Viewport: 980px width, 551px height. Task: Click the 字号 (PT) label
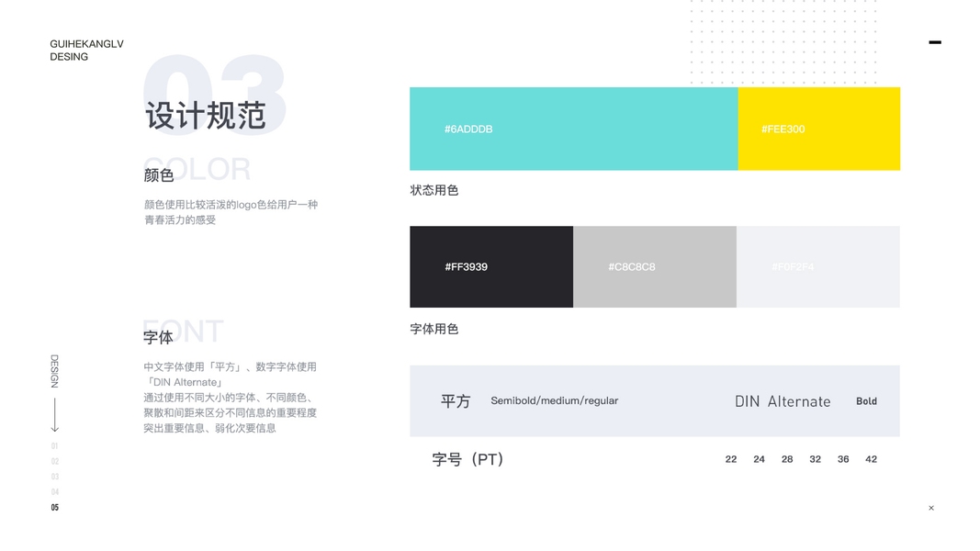[467, 459]
